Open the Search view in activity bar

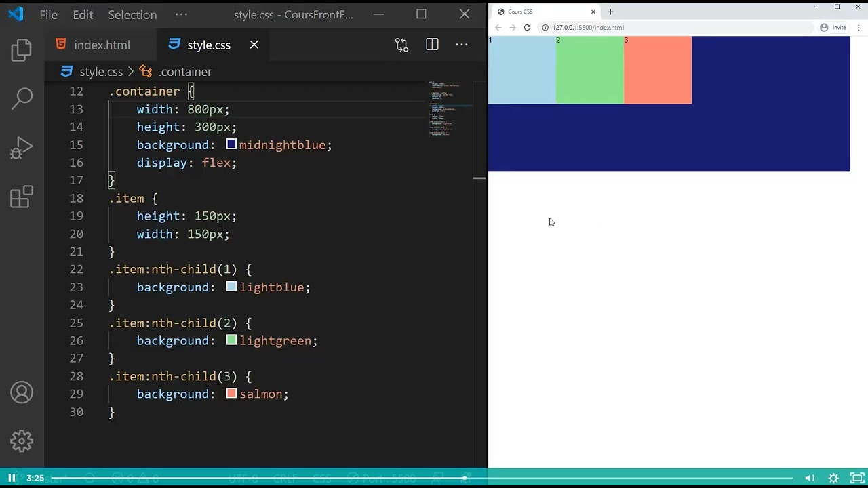pos(22,98)
